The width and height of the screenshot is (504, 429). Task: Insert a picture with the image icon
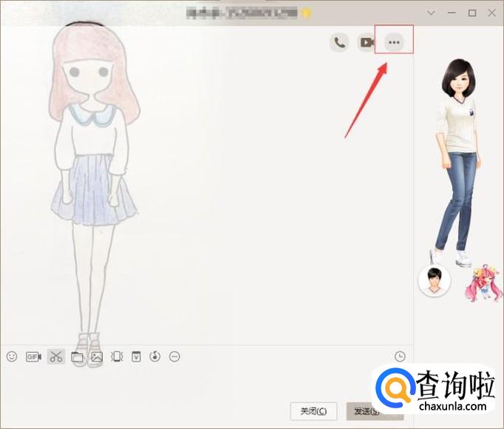pyautogui.click(x=97, y=357)
